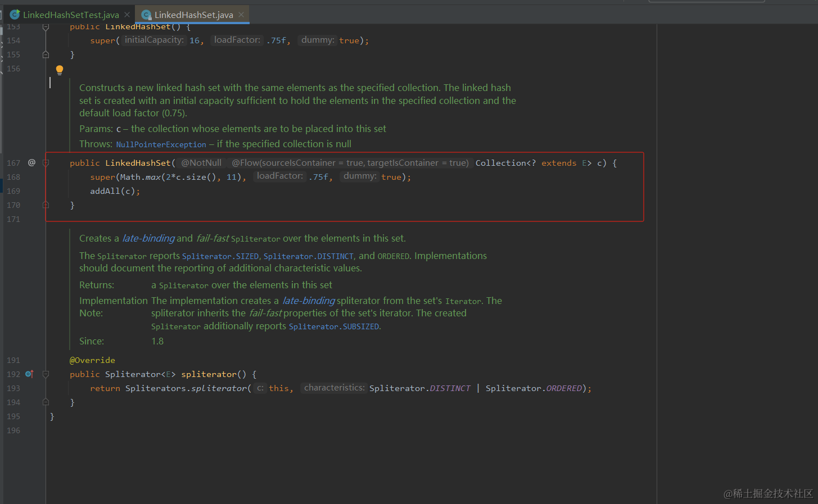
Task: Collapse the spliterator method fold at line 192
Action: coord(46,374)
